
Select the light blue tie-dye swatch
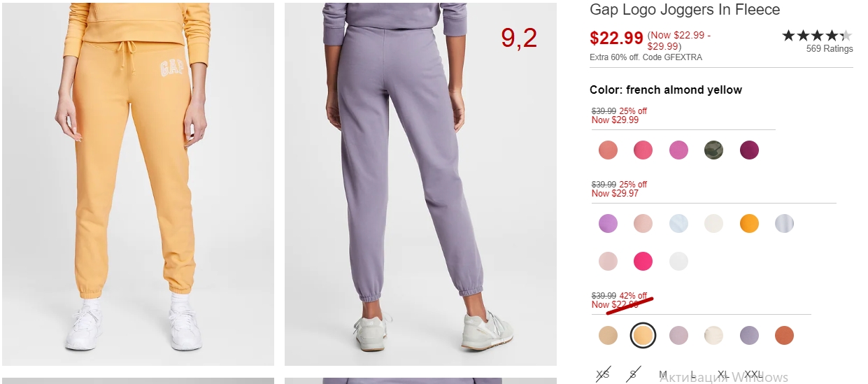click(x=678, y=224)
